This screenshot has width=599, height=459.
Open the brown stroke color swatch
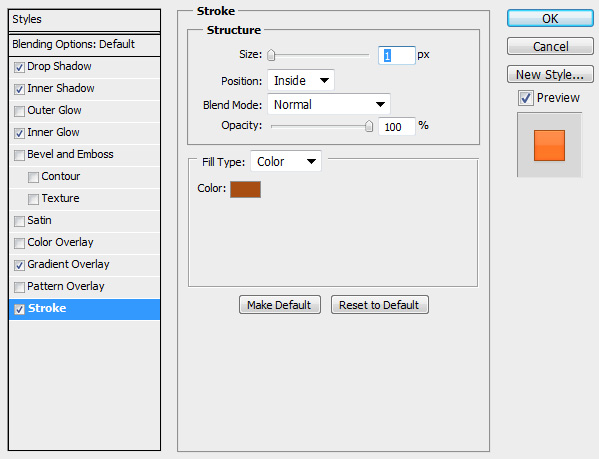click(x=246, y=189)
